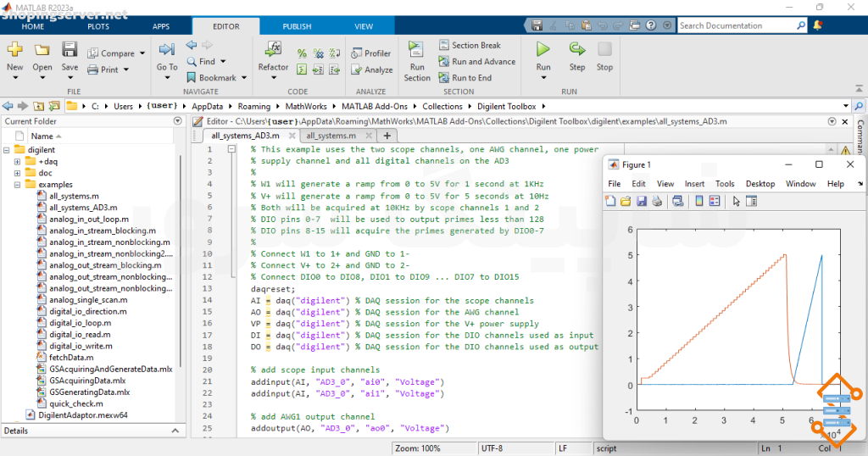This screenshot has width=868, height=456.
Task: Collapse the digilent folder tree node
Action: (x=7, y=150)
